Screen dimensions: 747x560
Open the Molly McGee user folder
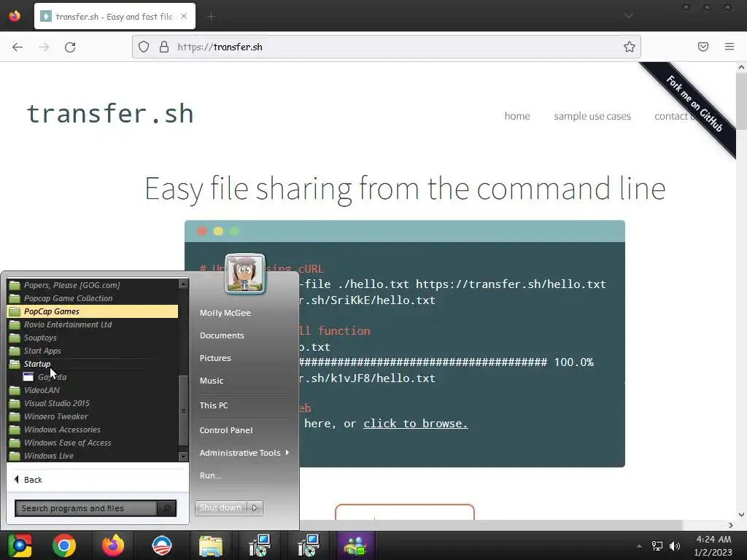pos(225,313)
